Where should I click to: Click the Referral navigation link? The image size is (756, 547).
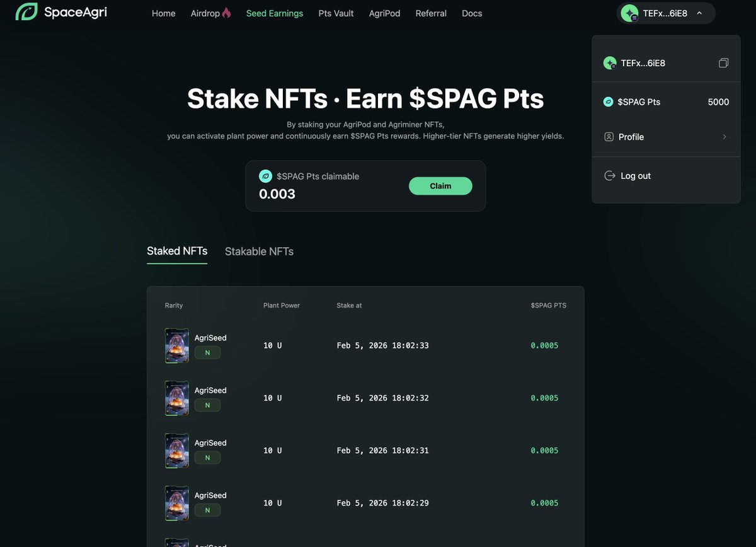pyautogui.click(x=431, y=13)
